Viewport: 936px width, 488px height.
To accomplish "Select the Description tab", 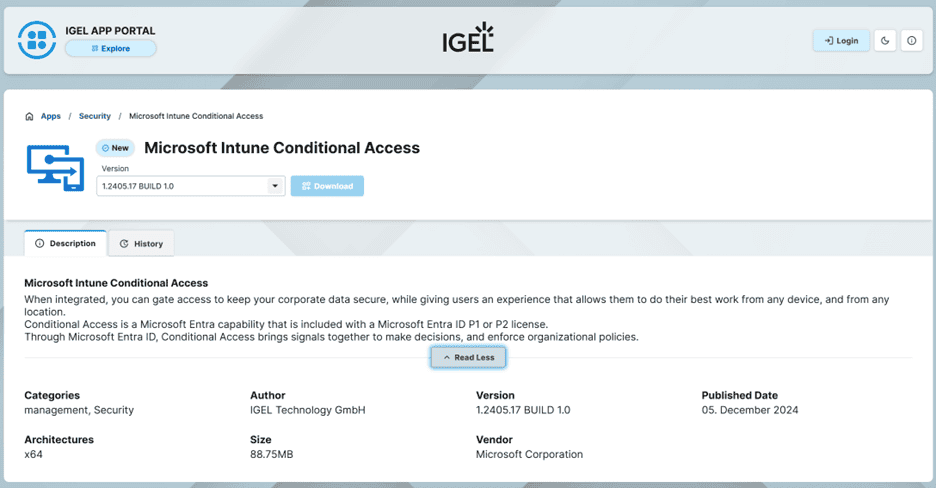I will 65,243.
